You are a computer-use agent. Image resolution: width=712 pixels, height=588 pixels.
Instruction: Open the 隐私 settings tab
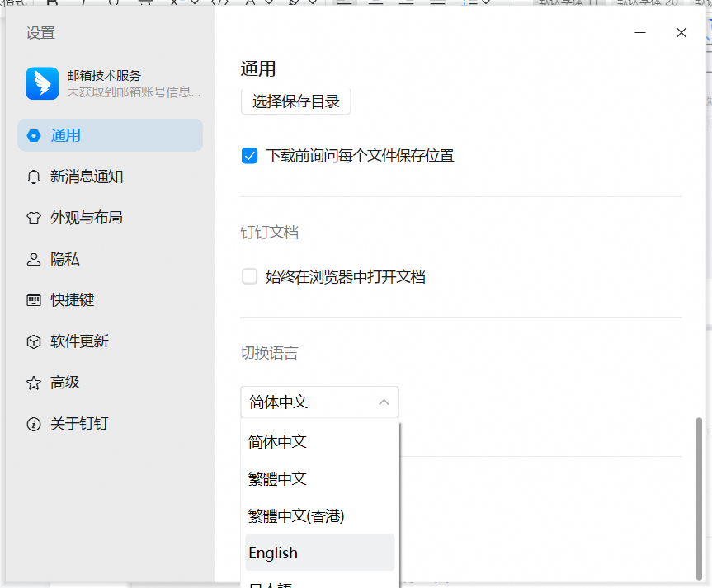pyautogui.click(x=65, y=259)
